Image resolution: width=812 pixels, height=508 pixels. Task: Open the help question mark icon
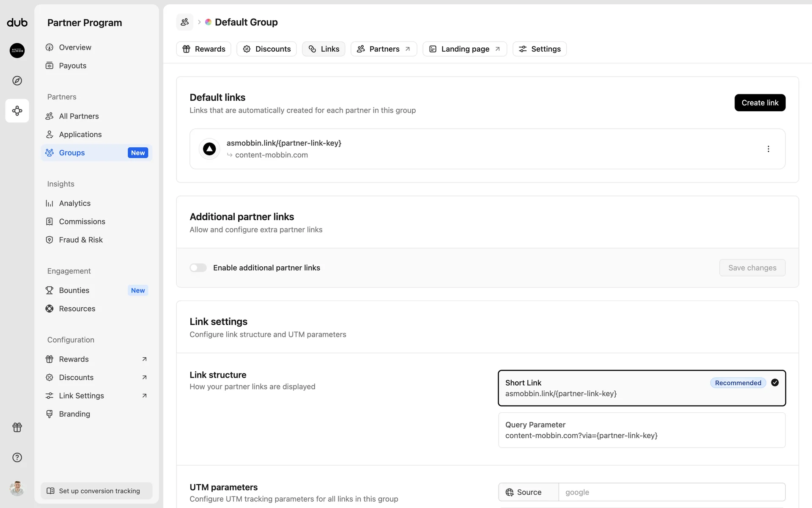pyautogui.click(x=17, y=457)
